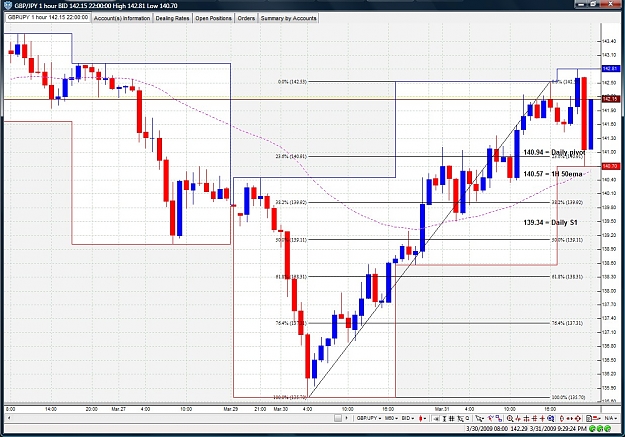The image size is (625, 437).
Task: Click the 'Mar 27' date label
Action: pos(118,409)
